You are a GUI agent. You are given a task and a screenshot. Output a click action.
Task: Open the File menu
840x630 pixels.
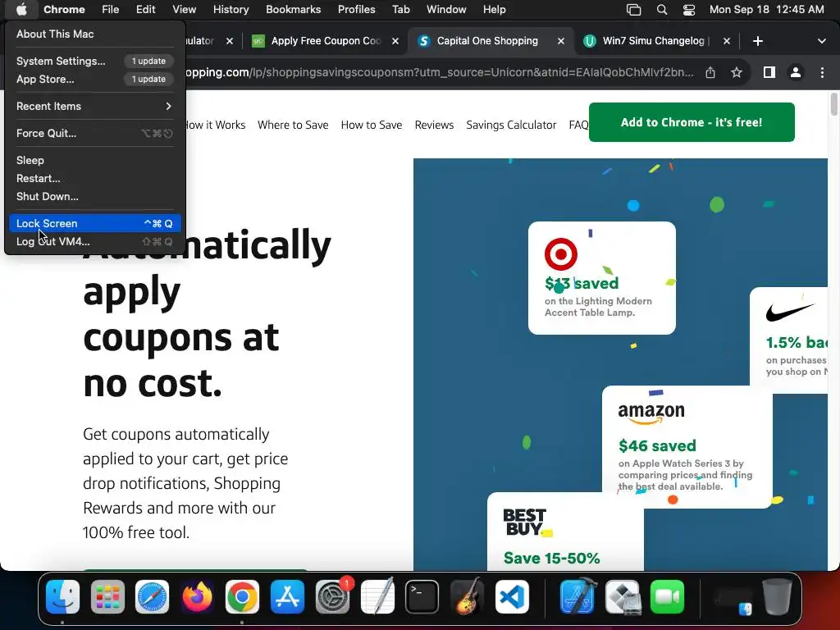pyautogui.click(x=111, y=9)
